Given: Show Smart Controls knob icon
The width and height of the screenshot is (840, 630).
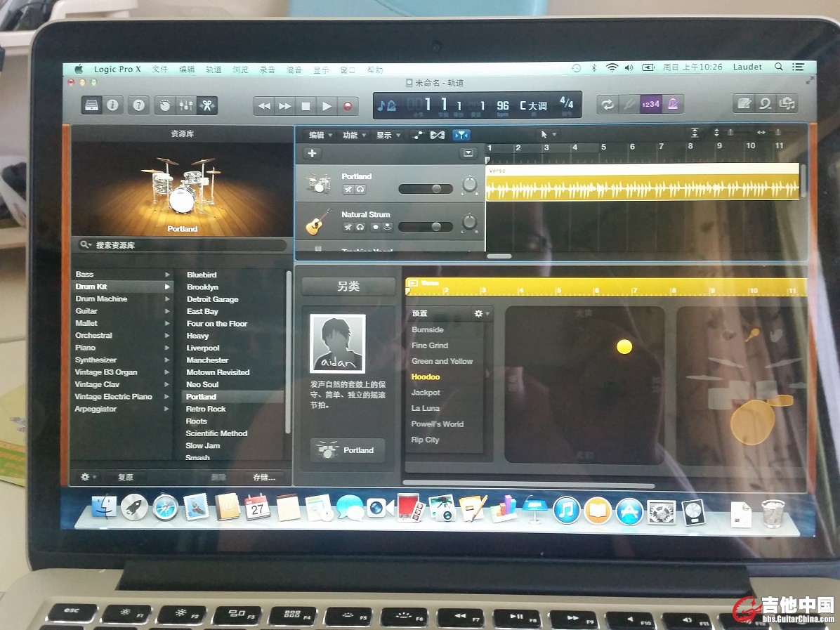Looking at the screenshot, I should click(x=165, y=105).
